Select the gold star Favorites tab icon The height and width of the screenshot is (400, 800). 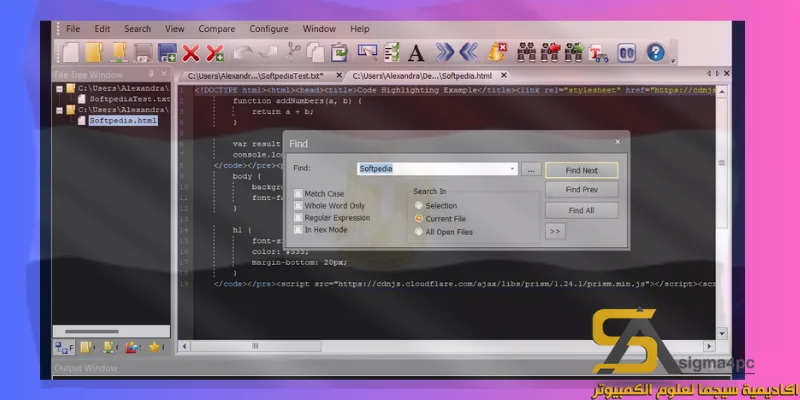click(x=156, y=348)
